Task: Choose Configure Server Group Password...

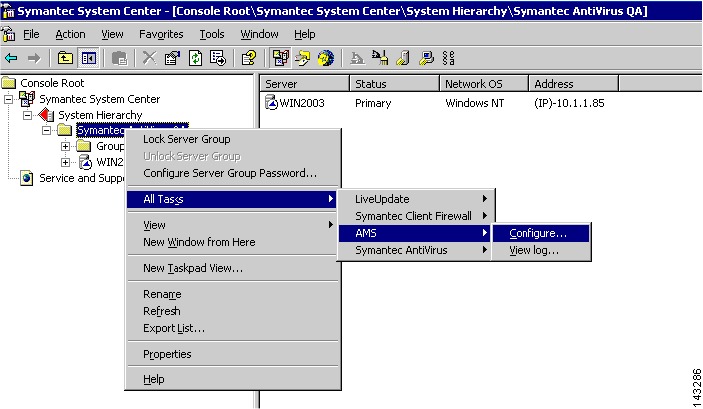Action: tap(232, 173)
